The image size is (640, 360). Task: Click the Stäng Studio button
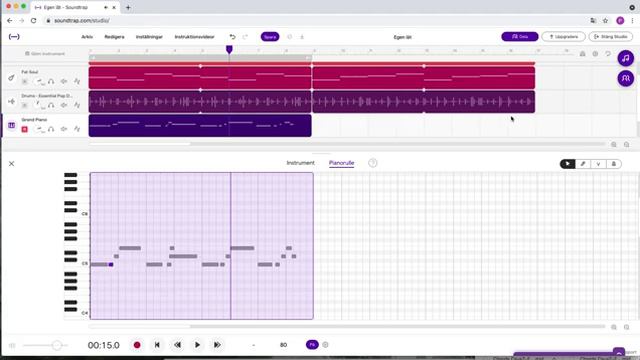click(x=611, y=37)
